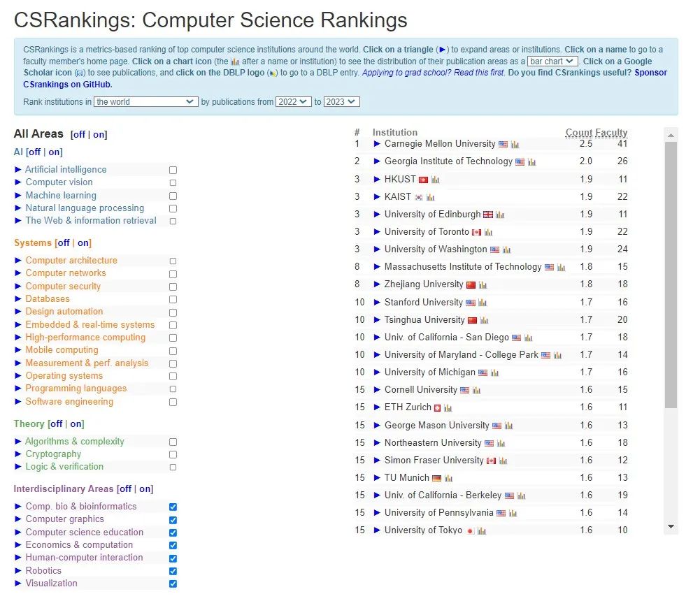700x601 pixels.
Task: Turn all areas on with 'on' link
Action: pyautogui.click(x=100, y=135)
